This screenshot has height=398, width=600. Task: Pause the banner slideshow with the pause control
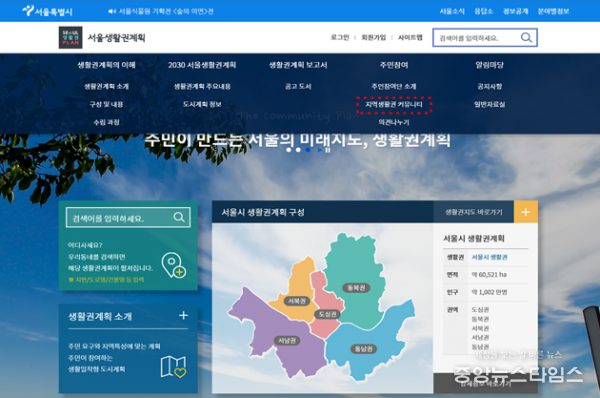(x=328, y=150)
